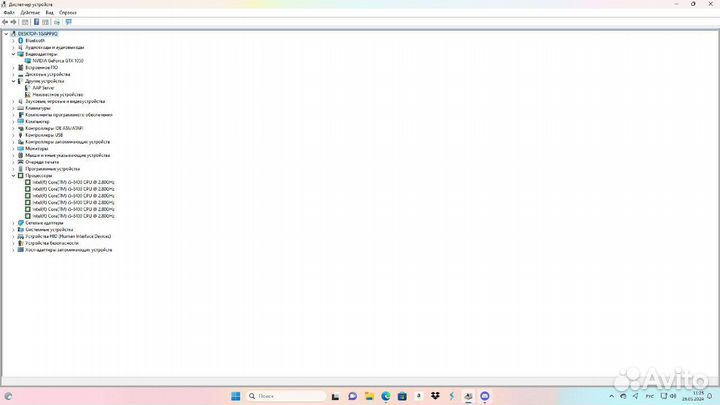Image resolution: width=720 pixels, height=405 pixels.
Task: Select the AAP Server device
Action: pos(43,88)
